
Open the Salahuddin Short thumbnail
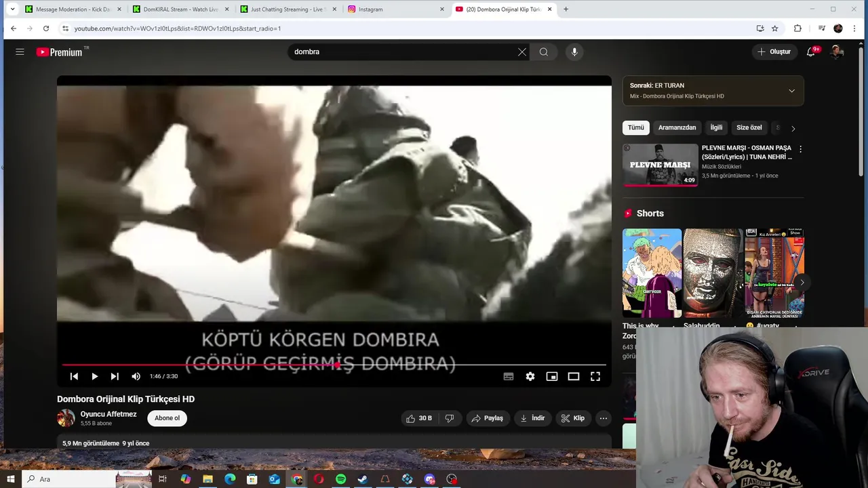pos(713,273)
